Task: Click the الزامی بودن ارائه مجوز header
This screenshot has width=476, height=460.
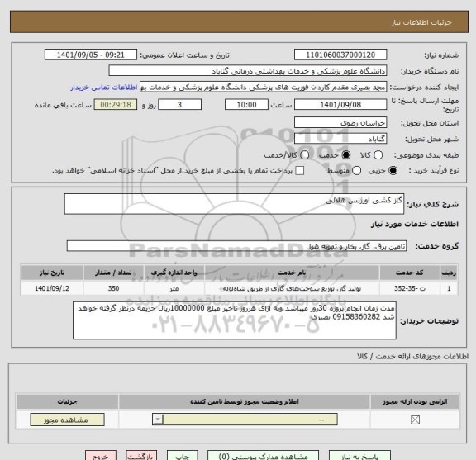Action: (415, 401)
